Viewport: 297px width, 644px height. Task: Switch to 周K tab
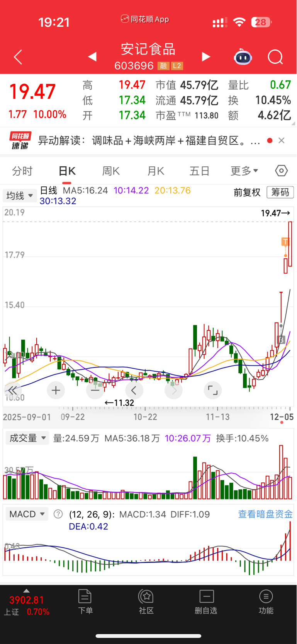(111, 171)
